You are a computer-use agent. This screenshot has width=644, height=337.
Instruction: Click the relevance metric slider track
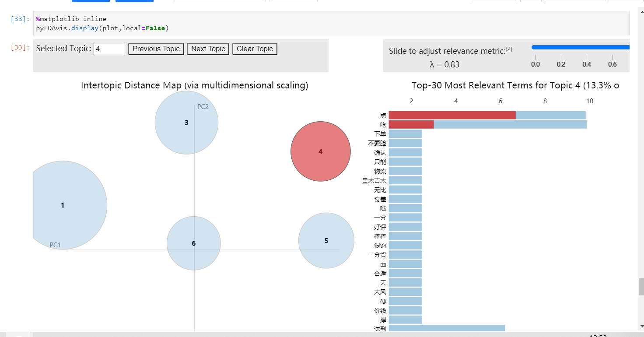(x=581, y=47)
